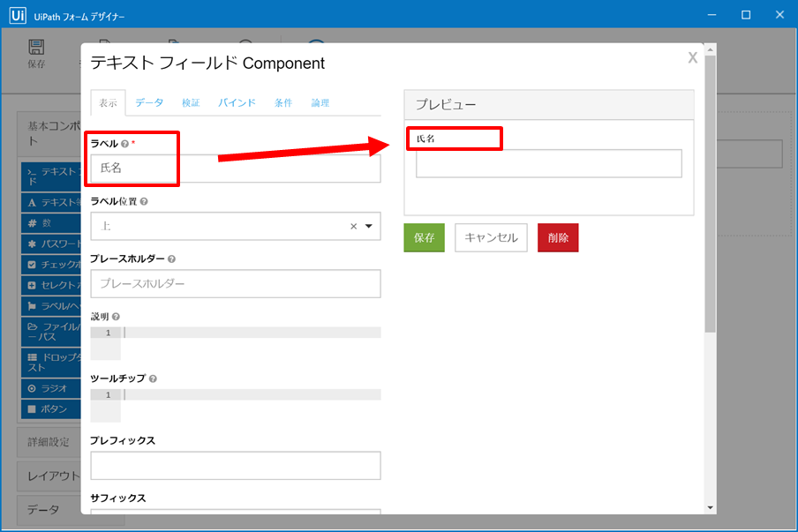
Task: Click the scrollbar down arrow
Action: (710, 507)
